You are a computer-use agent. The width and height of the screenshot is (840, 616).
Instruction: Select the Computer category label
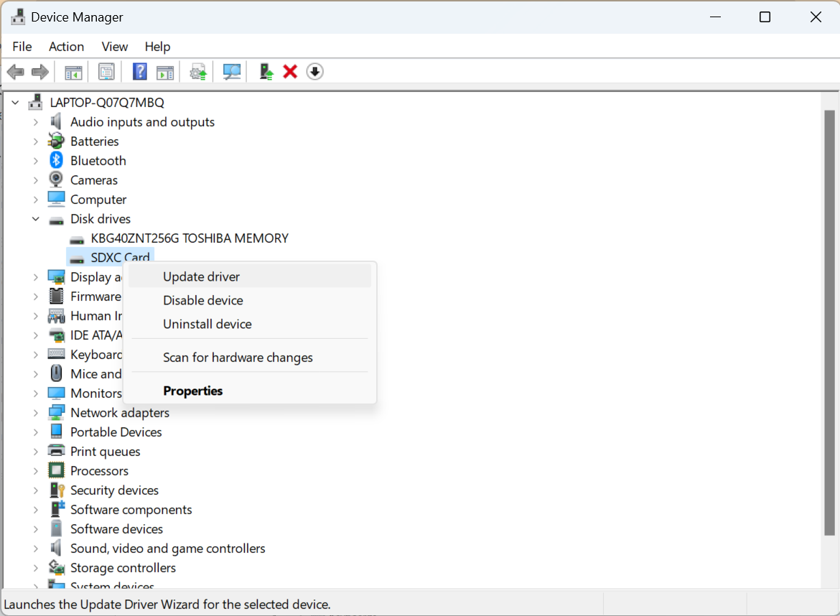coord(98,200)
